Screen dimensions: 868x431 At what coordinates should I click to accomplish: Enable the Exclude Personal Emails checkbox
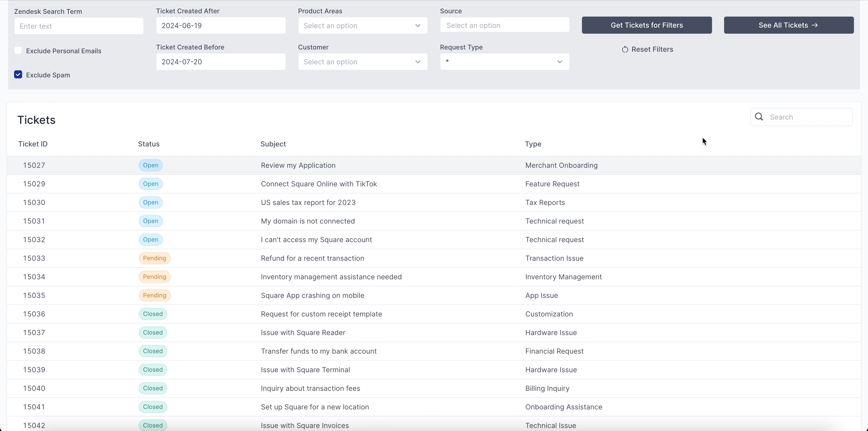coord(18,50)
